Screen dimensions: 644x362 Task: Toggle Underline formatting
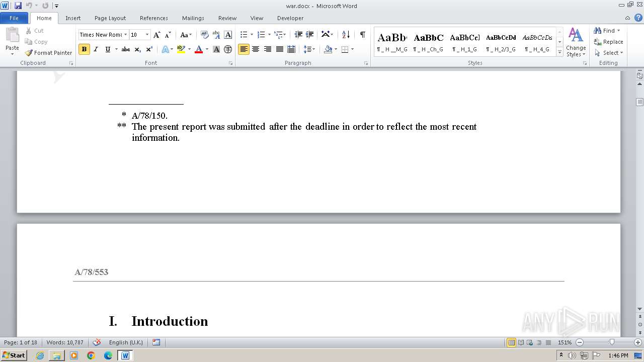[107, 49]
